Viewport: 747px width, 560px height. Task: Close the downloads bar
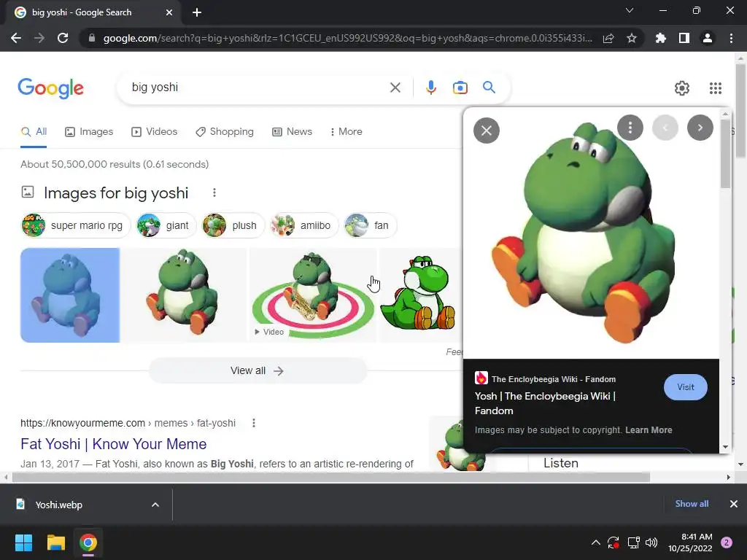pos(734,504)
